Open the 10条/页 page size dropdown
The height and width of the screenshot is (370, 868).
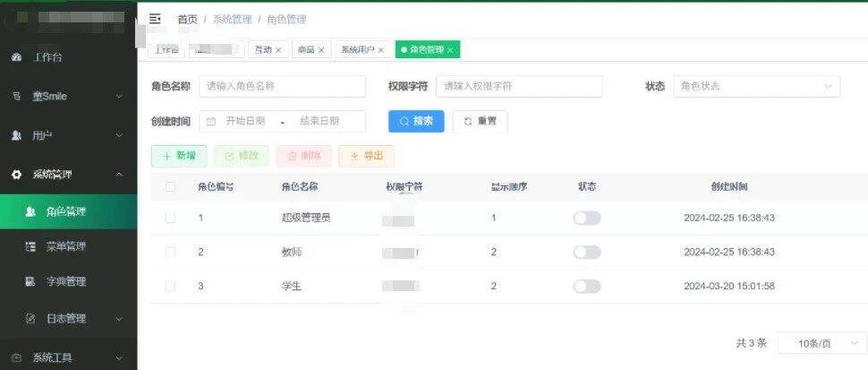pos(822,343)
